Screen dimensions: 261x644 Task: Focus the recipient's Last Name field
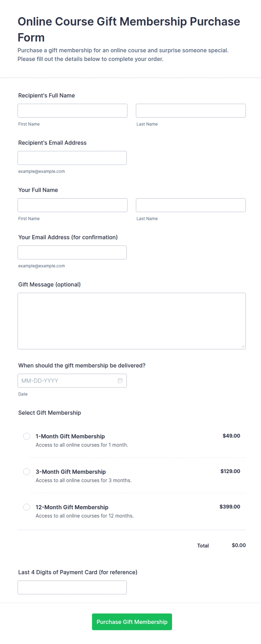pyautogui.click(x=191, y=111)
